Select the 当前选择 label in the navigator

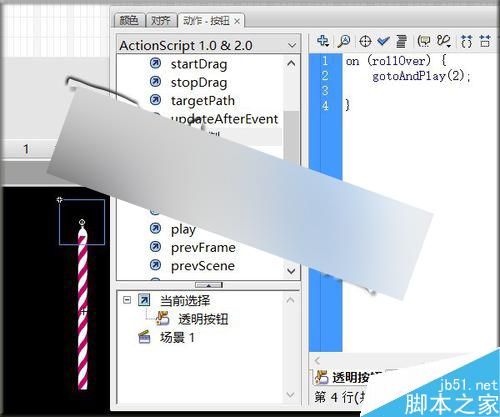click(x=185, y=300)
